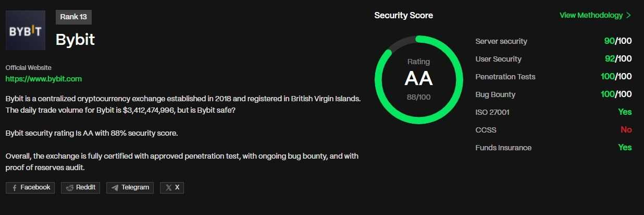
Task: Click the Facebook icon in share buttons
Action: click(x=14, y=188)
